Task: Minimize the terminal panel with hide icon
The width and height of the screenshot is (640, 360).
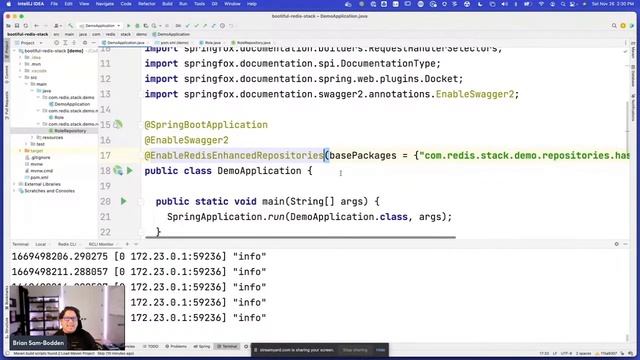Action: click(x=625, y=244)
